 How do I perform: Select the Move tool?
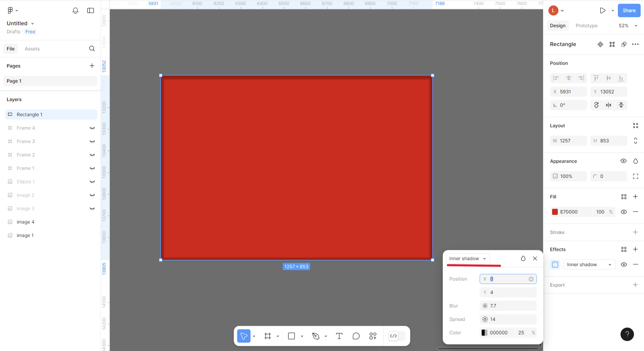pos(244,336)
